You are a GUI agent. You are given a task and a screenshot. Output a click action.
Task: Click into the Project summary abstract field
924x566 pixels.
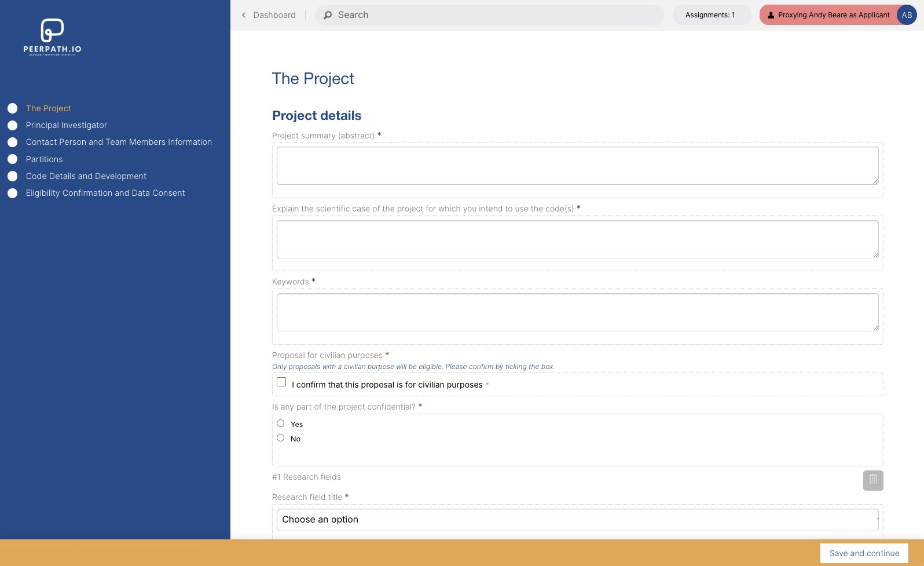(x=577, y=166)
